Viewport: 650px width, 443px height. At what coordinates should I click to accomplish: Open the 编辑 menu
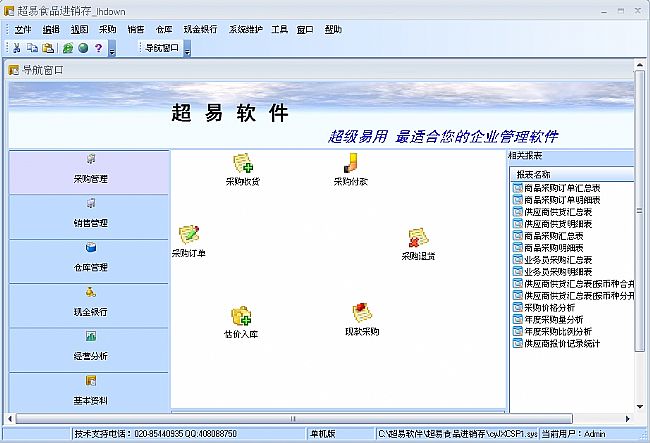tap(51, 29)
